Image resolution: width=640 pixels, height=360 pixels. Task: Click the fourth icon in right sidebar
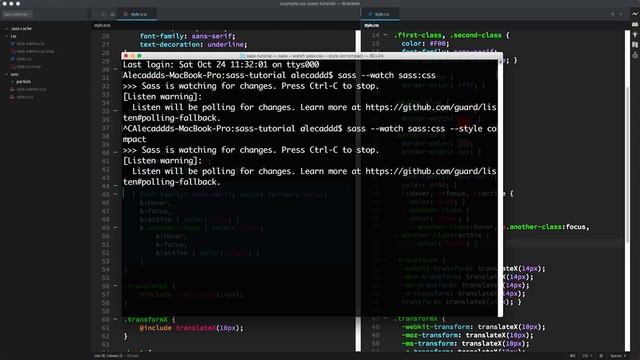click(635, 44)
